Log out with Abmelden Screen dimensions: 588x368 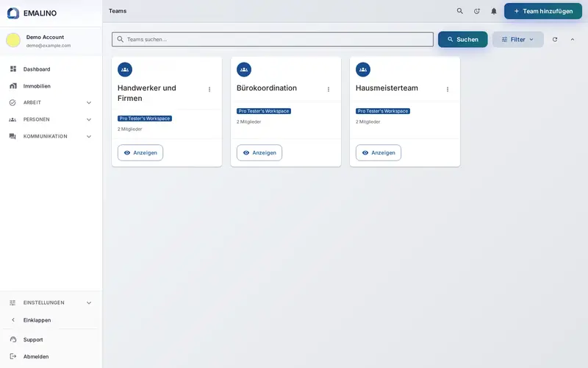(51, 356)
